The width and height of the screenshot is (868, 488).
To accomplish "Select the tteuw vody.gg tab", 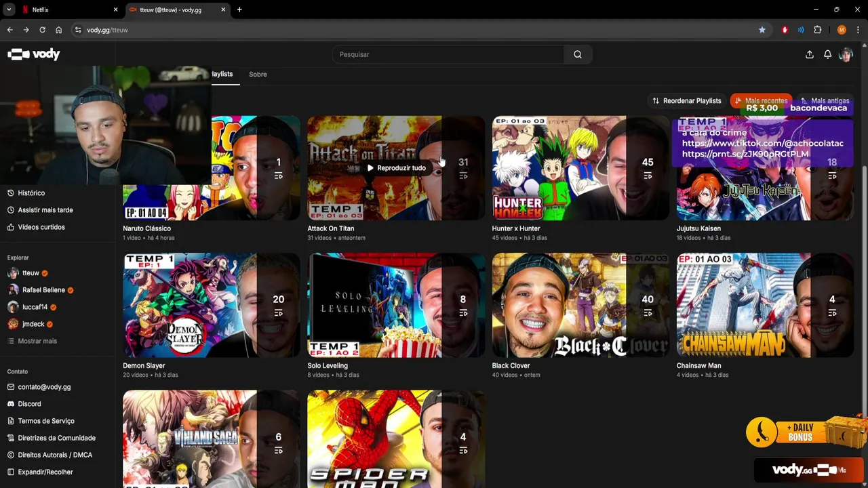I will [176, 9].
